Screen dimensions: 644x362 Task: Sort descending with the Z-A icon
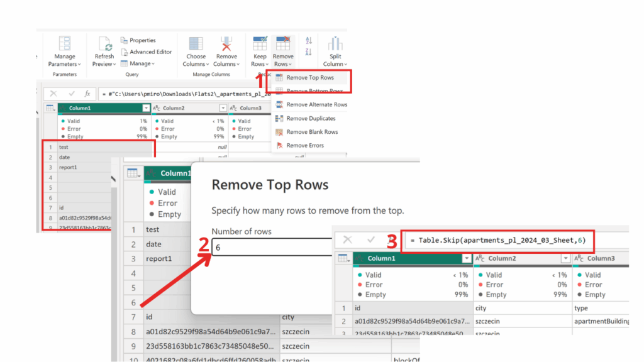[309, 52]
